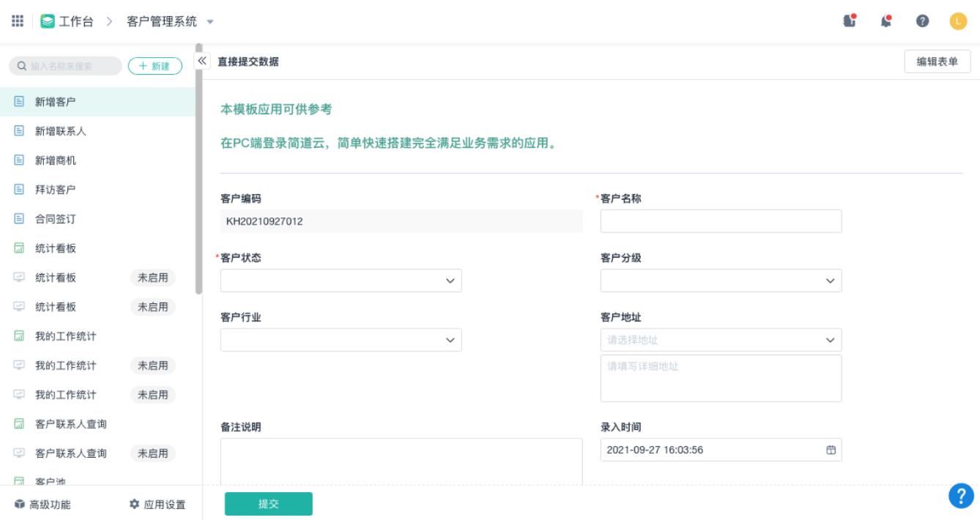Open 拜访客户 form in sidebar
Viewport: 980px width, 520px height.
(x=56, y=190)
